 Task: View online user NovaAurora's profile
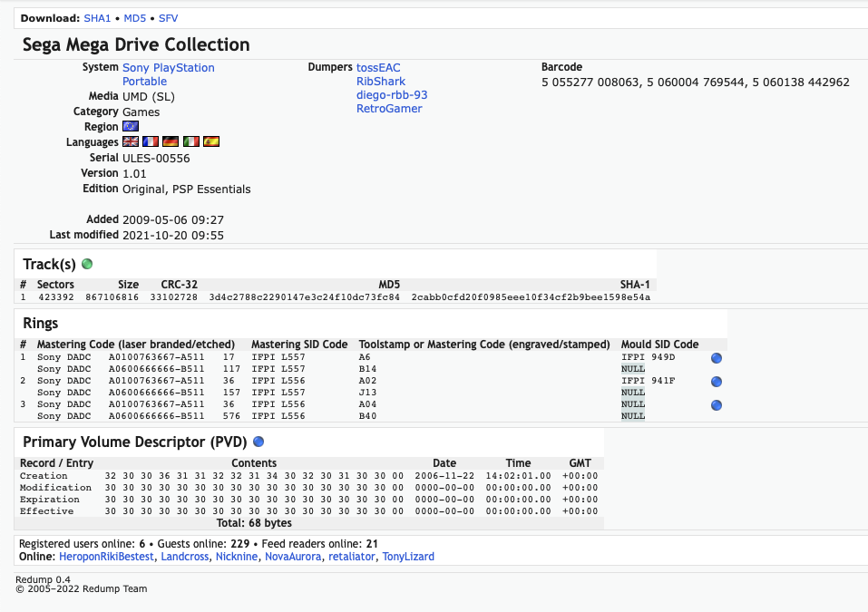tap(293, 557)
